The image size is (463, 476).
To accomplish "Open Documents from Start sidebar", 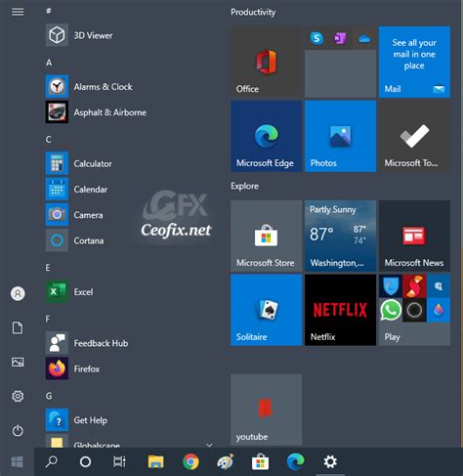I will pyautogui.click(x=18, y=327).
